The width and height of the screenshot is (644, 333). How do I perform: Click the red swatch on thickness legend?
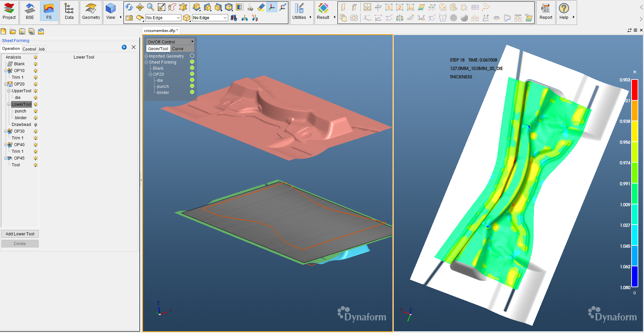[635, 90]
